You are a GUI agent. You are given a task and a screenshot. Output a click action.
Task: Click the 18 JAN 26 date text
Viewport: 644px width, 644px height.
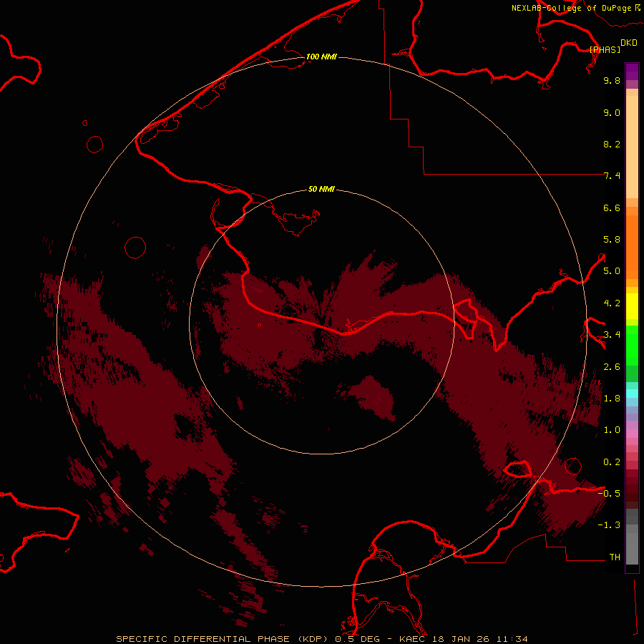pyautogui.click(x=460, y=639)
